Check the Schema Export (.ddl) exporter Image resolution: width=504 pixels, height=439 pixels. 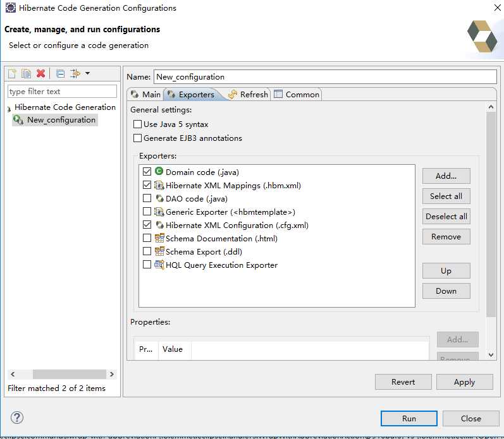click(147, 251)
